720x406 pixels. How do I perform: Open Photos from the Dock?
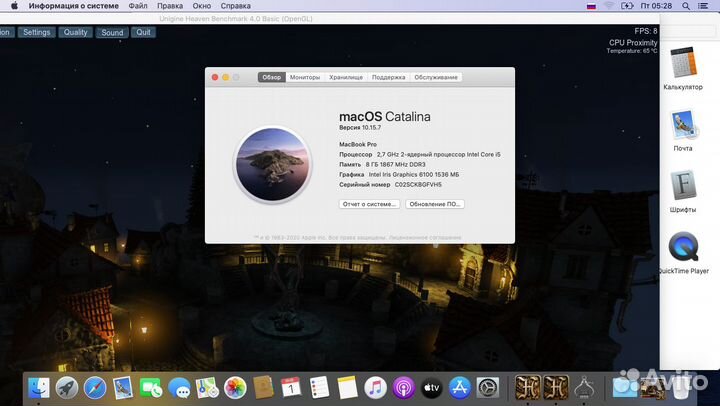pos(235,388)
